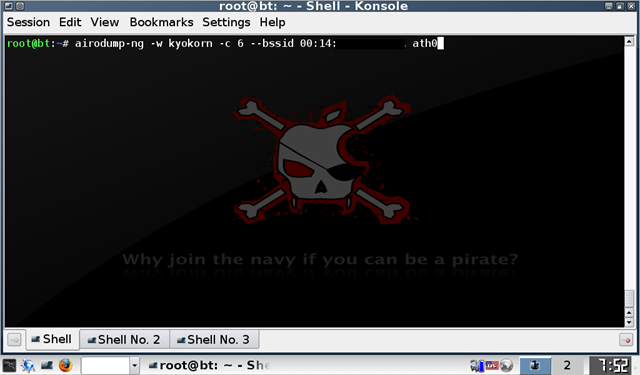Screen dimensions: 640x375
Task: Open the K menu launcher in taskbar
Action: tap(9, 365)
